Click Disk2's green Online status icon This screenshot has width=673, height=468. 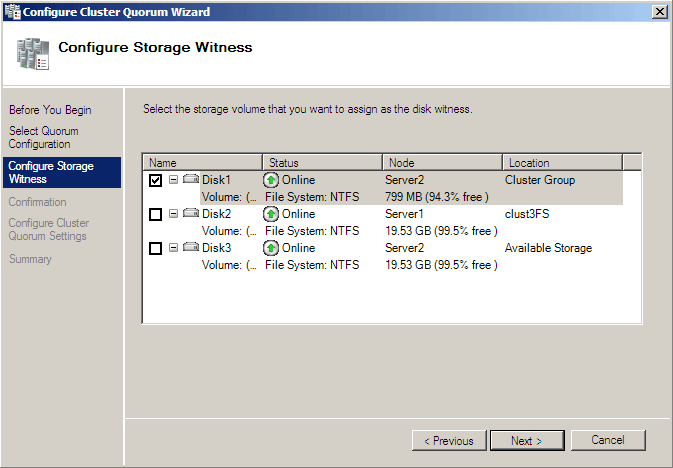(x=271, y=214)
